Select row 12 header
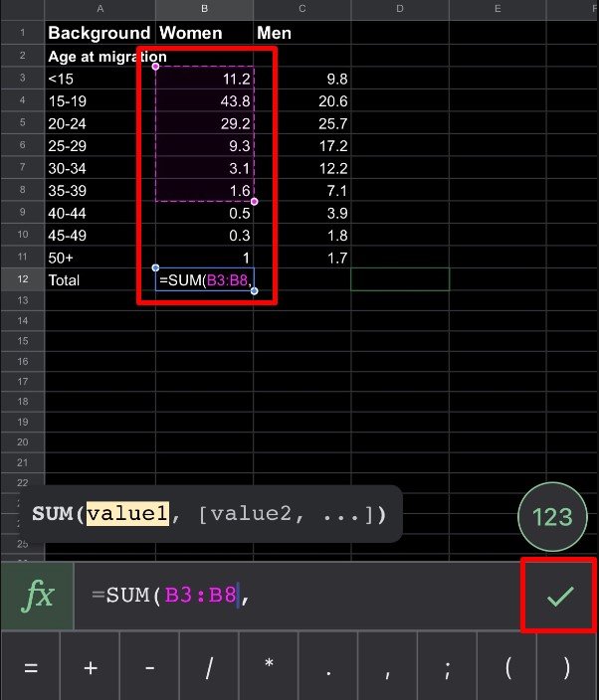Image resolution: width=599 pixels, height=700 pixels. [23, 279]
